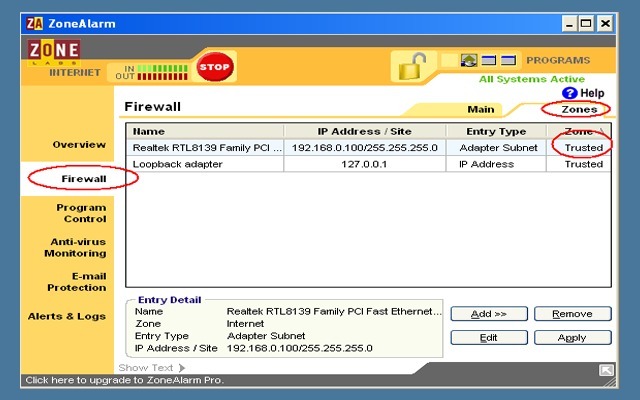Click the Add >> button
This screenshot has height=400, width=640.
tap(489, 314)
